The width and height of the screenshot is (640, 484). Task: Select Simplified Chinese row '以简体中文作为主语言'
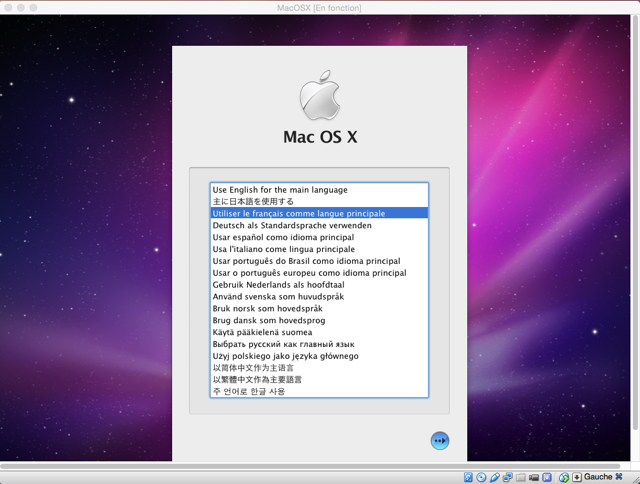319,368
